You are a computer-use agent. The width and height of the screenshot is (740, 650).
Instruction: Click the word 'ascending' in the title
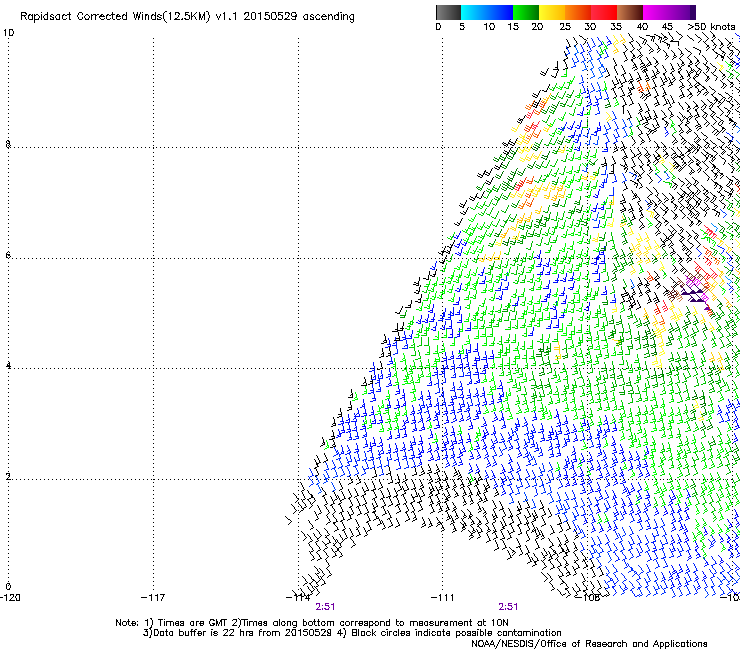[328, 17]
